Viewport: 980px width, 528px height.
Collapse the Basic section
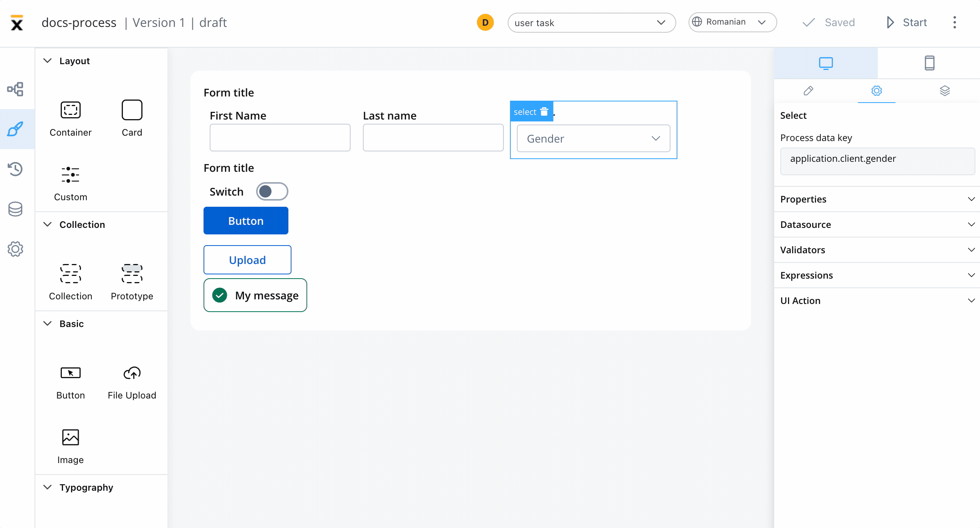pyautogui.click(x=48, y=324)
